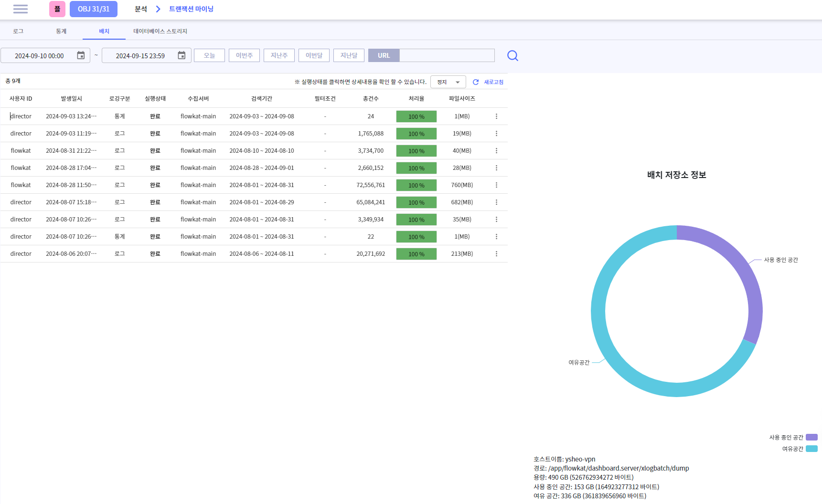The image size is (822, 504).
Task: Click 완료 status of 3,734,700 row
Action: pos(155,151)
